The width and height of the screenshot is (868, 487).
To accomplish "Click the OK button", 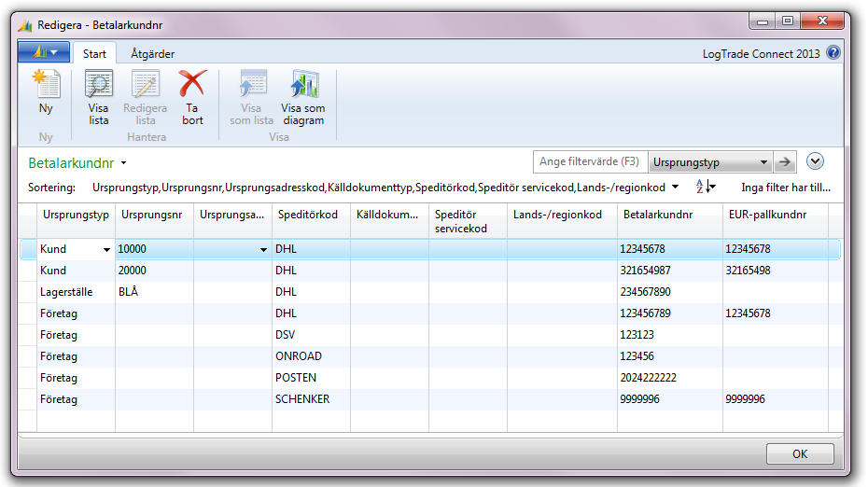I will coord(800,453).
